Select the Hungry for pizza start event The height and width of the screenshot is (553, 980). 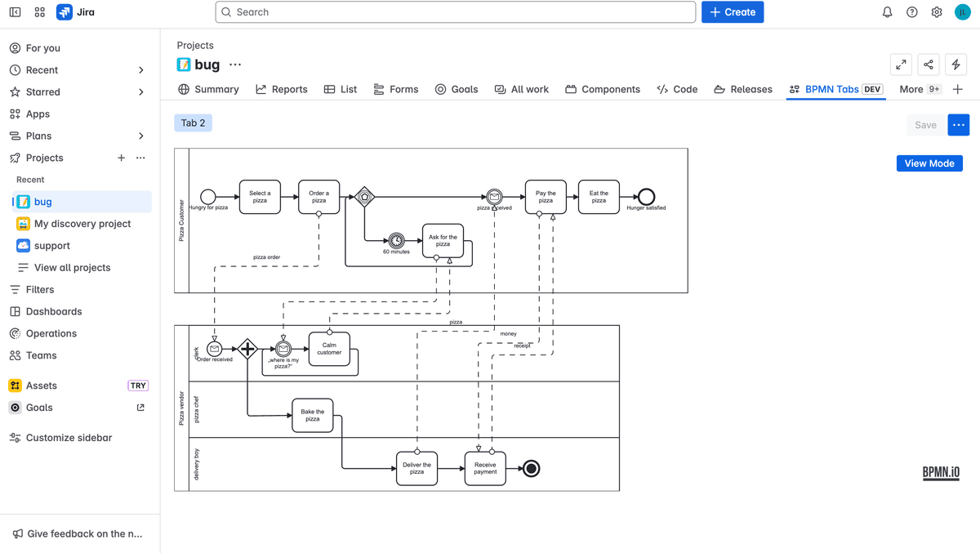[x=208, y=197]
